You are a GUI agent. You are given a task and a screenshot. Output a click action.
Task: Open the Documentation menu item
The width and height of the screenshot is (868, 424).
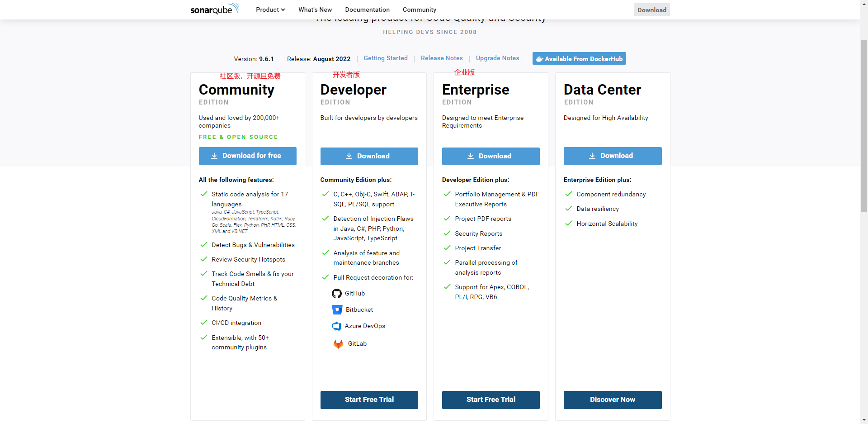[x=367, y=10]
